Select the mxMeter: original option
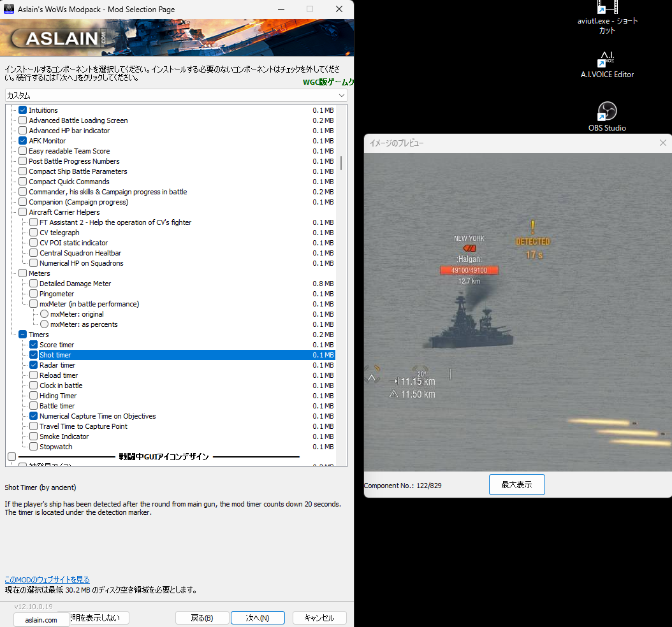 [x=43, y=313]
